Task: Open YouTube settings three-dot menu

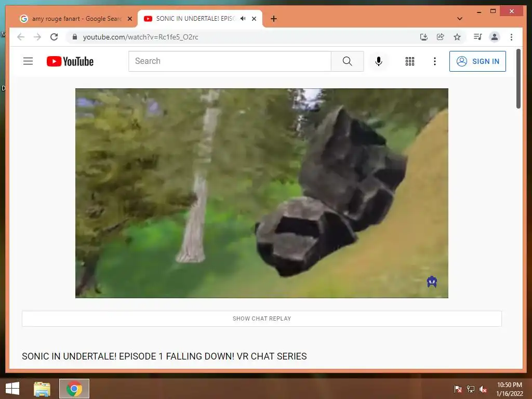Action: [435, 61]
